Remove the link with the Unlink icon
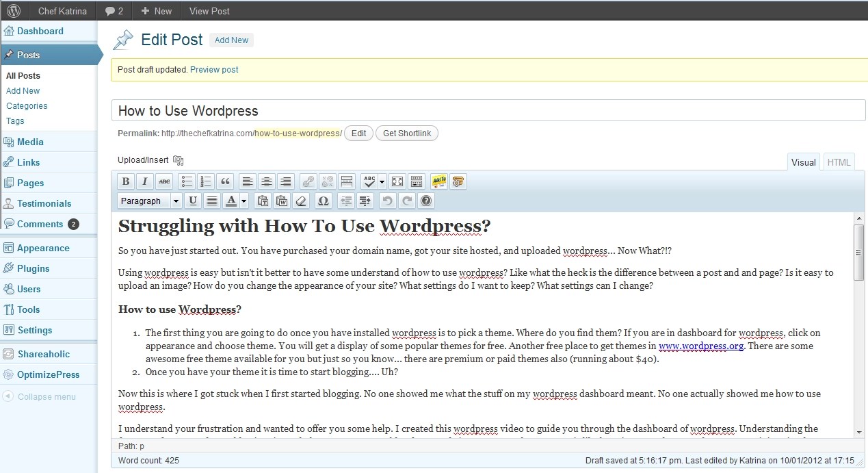868x473 pixels. point(328,181)
